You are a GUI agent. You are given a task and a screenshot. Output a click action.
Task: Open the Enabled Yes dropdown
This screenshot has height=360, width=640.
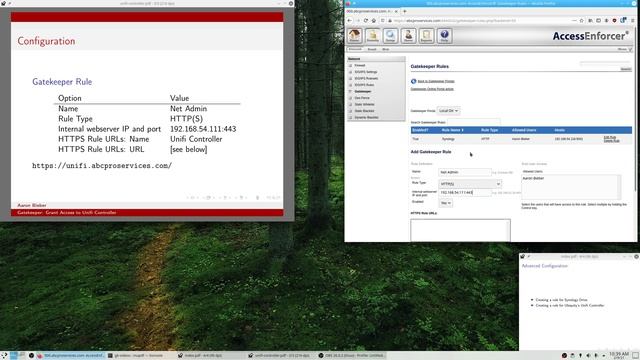[x=445, y=203]
